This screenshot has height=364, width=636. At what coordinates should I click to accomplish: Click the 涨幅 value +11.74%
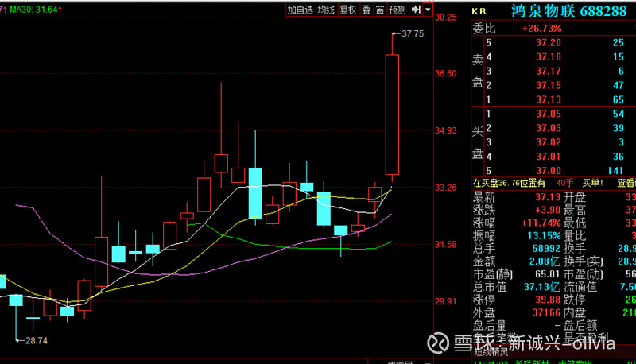pos(541,223)
